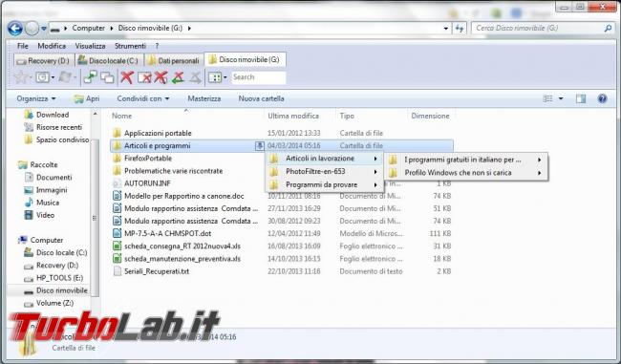The image size is (621, 364).
Task: Expand the address bar previous locations arrow
Action: [x=446, y=29]
